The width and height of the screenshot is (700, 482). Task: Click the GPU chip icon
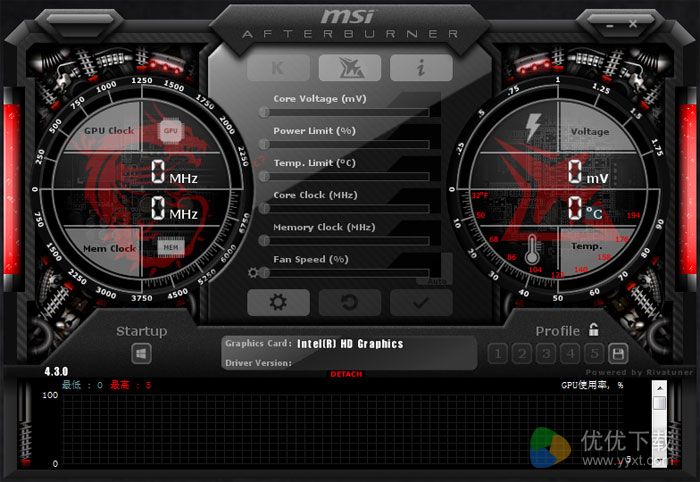(x=171, y=131)
